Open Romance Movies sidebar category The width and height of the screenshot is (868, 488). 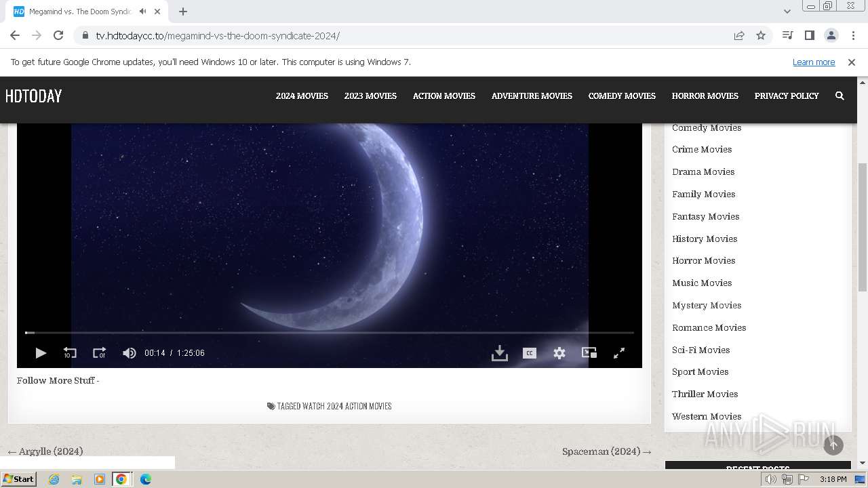click(x=709, y=328)
